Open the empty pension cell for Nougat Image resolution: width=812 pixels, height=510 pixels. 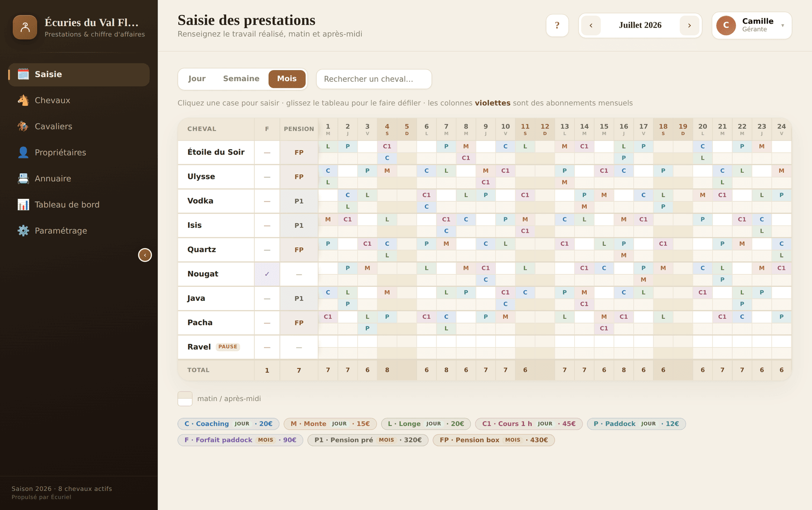coord(299,274)
